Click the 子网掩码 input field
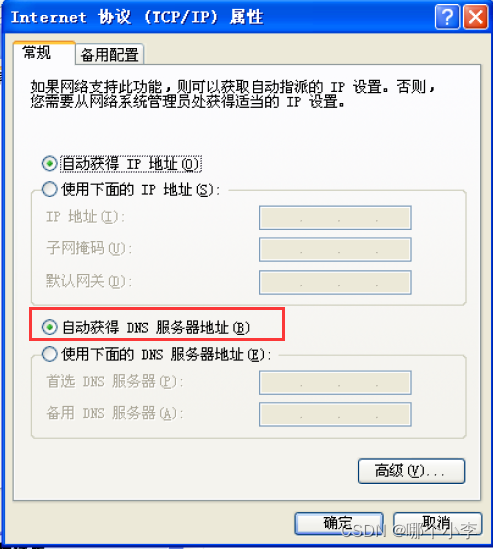The height and width of the screenshot is (549, 493). 335,250
